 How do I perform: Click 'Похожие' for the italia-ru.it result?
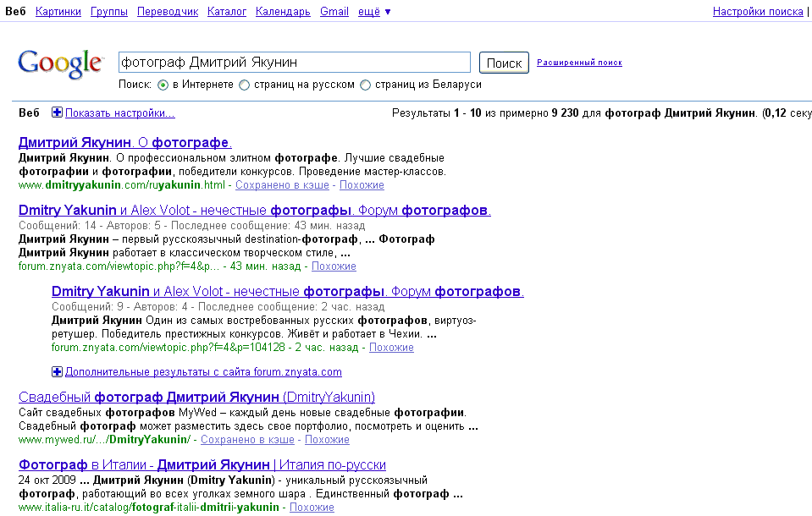[312, 508]
